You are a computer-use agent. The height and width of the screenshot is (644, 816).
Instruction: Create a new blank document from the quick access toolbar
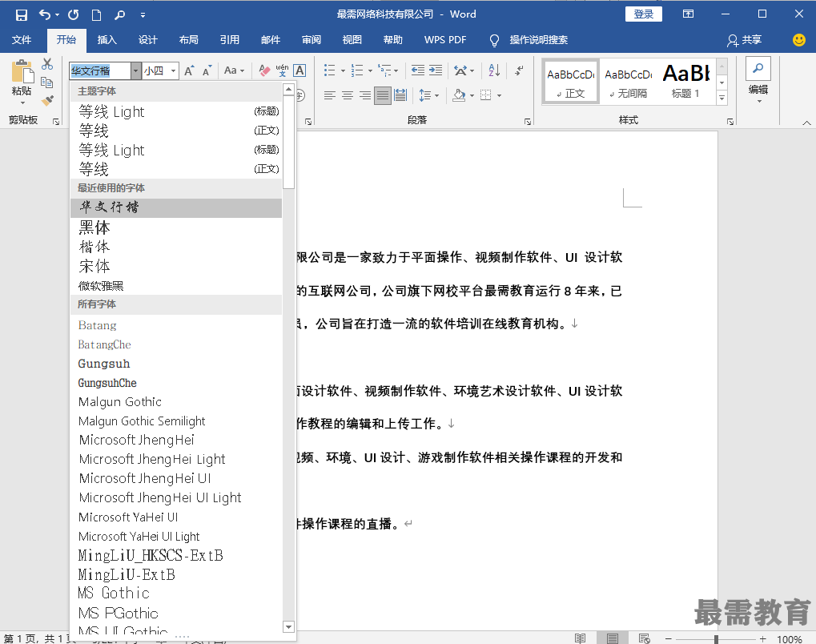point(96,15)
